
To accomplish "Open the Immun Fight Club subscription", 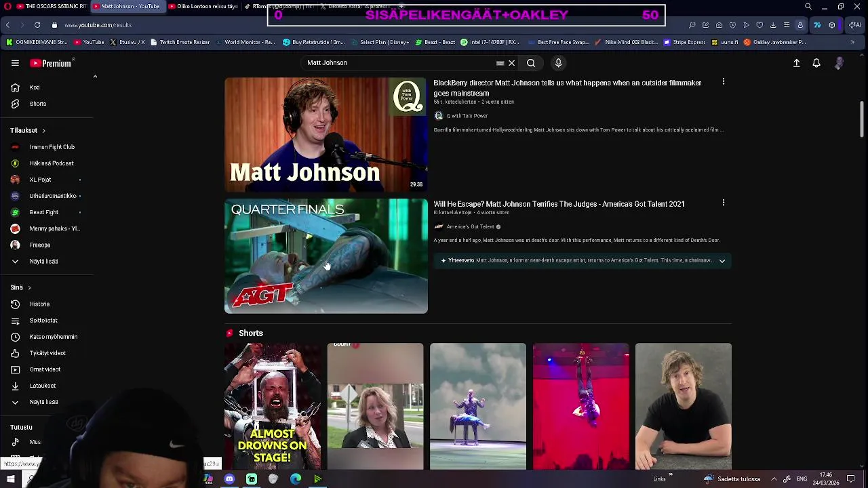I will 47,147.
